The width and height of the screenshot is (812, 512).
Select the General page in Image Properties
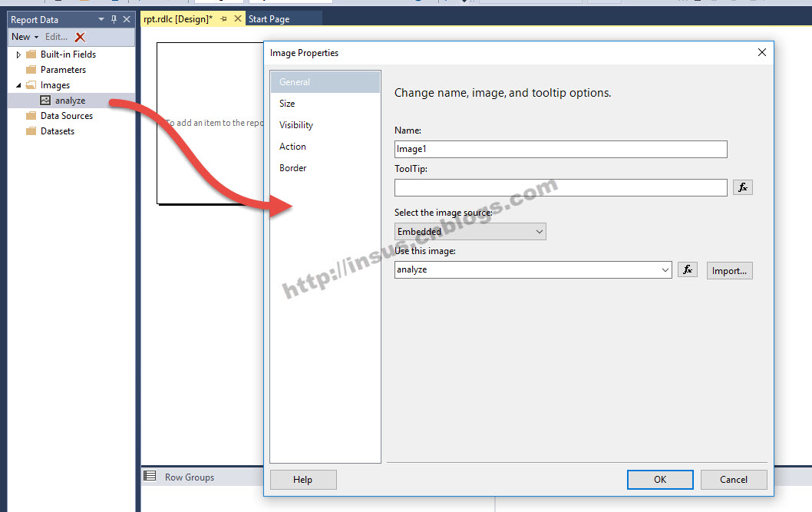[x=325, y=82]
